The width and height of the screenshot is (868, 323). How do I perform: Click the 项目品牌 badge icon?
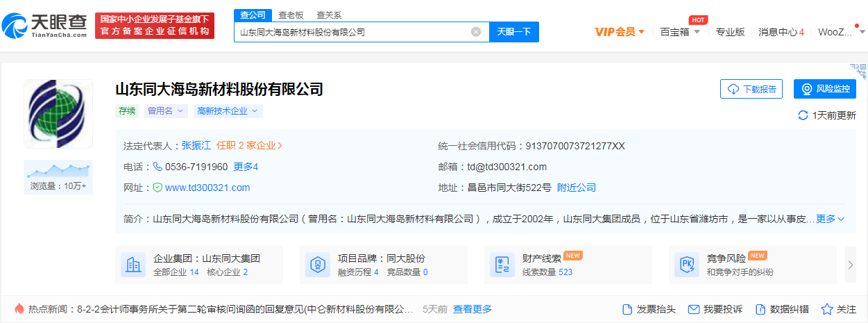click(x=317, y=265)
